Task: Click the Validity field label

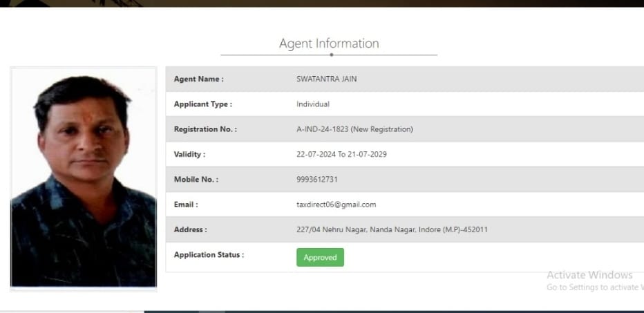Action: [189, 154]
